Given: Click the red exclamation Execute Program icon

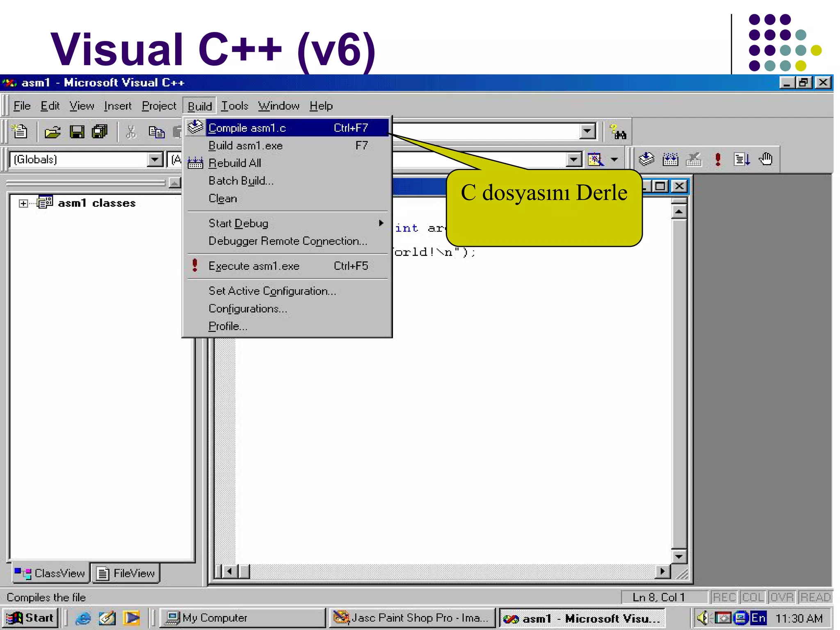Looking at the screenshot, I should (718, 159).
